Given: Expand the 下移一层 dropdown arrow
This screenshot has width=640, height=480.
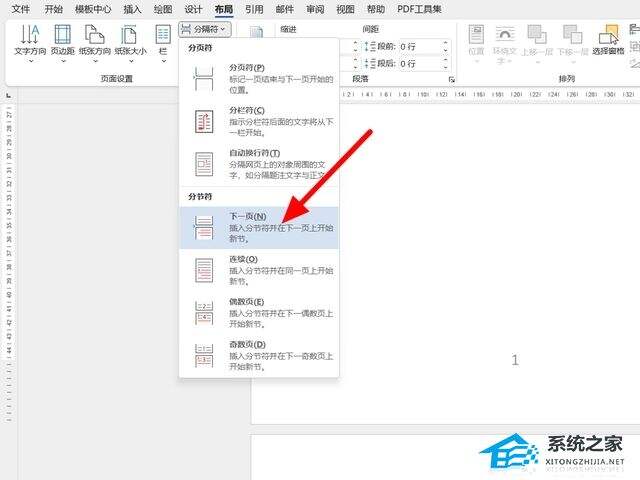Looking at the screenshot, I should click(573, 62).
